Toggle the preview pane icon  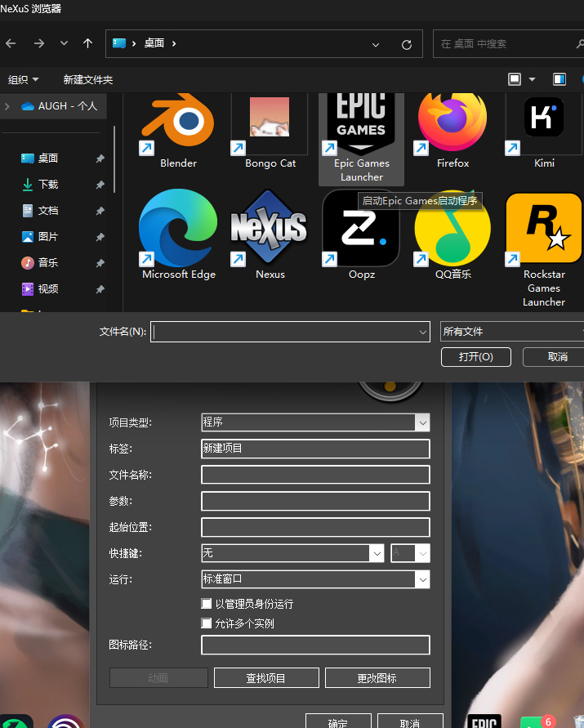click(559, 79)
